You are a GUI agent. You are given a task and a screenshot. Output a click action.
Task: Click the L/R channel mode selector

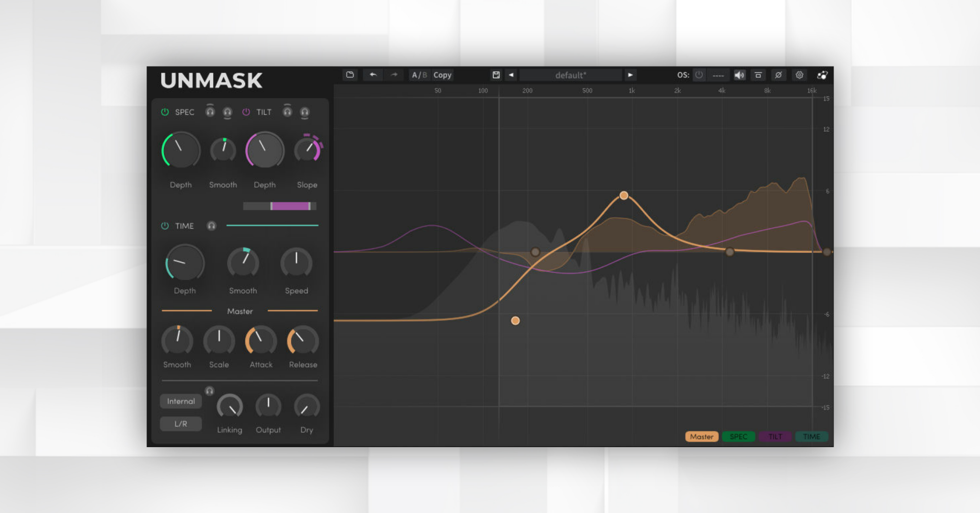pyautogui.click(x=181, y=424)
